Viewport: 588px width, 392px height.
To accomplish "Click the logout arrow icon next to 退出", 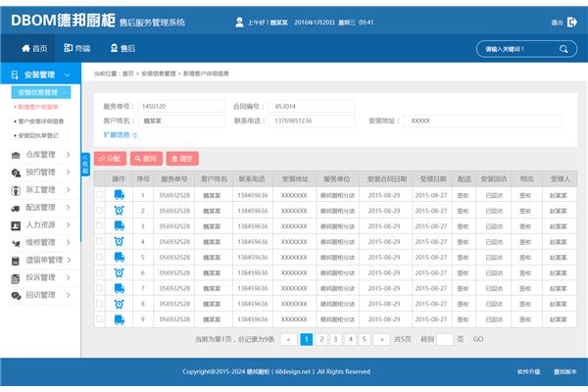I will pyautogui.click(x=572, y=23).
